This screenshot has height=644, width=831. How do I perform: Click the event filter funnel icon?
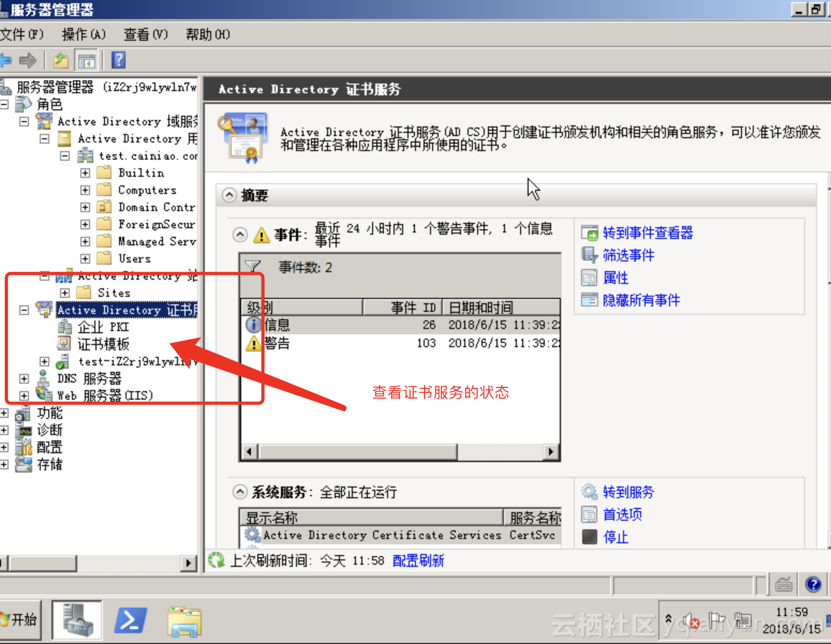(x=252, y=266)
